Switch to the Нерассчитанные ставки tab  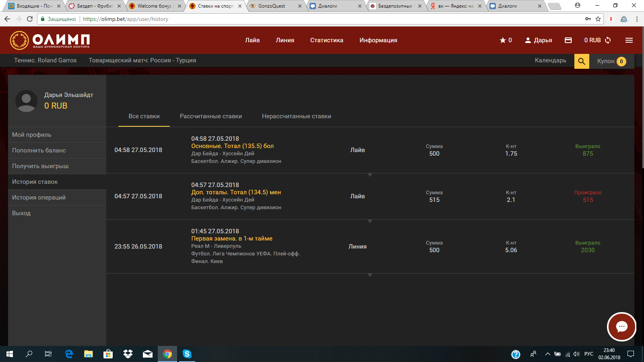297,116
